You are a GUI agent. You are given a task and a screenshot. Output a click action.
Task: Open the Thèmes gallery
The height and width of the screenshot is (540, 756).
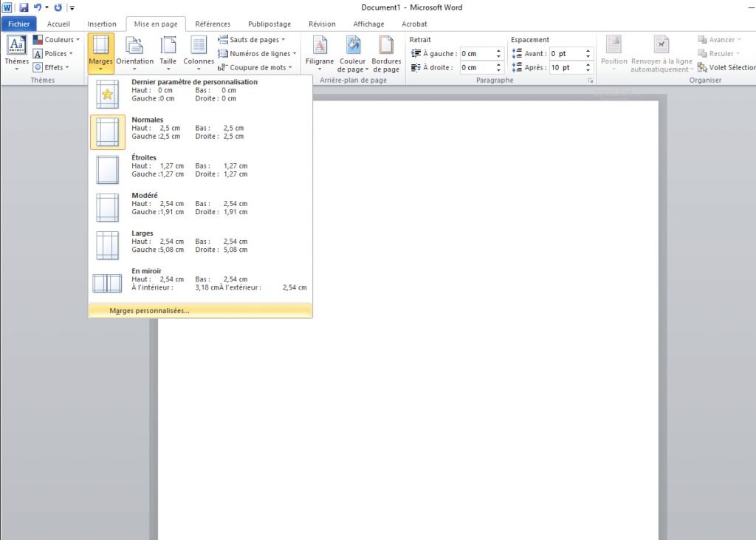[x=16, y=52]
